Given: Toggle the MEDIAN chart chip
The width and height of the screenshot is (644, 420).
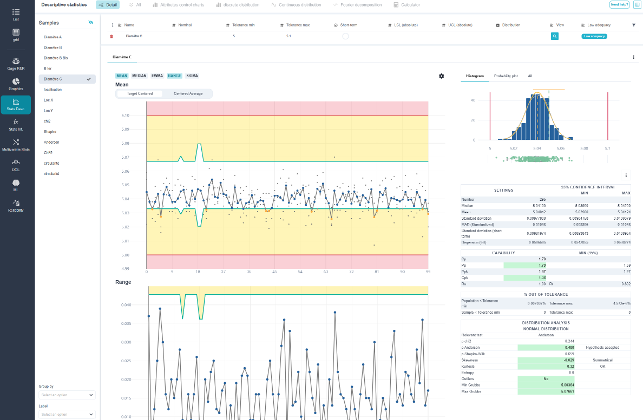Looking at the screenshot, I should coord(139,76).
